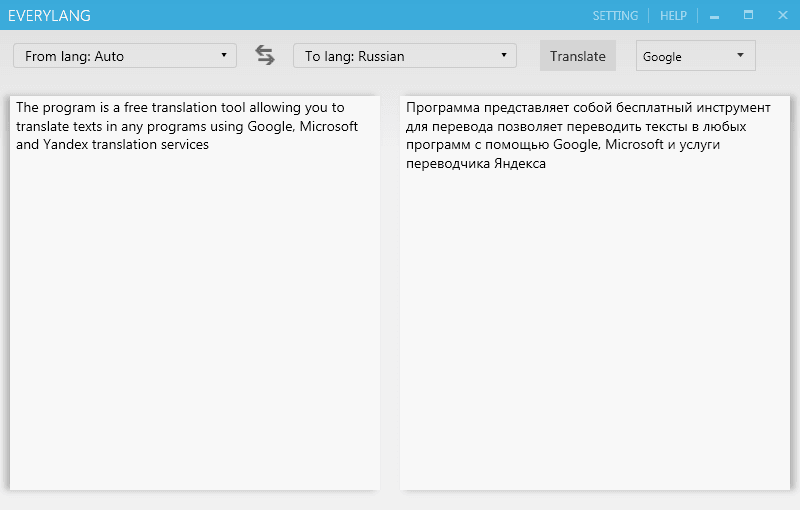The height and width of the screenshot is (510, 800).
Task: Open the From lang: Auto dropdown
Action: click(x=124, y=56)
